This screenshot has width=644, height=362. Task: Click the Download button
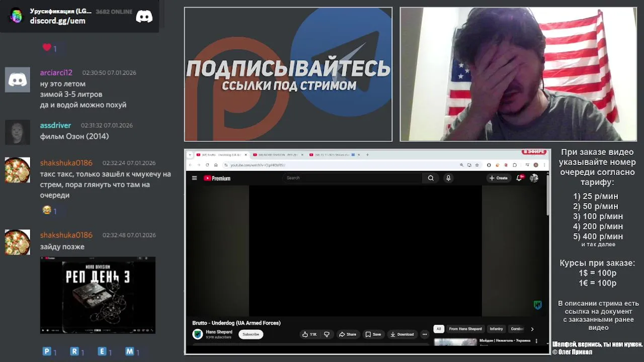click(x=402, y=334)
